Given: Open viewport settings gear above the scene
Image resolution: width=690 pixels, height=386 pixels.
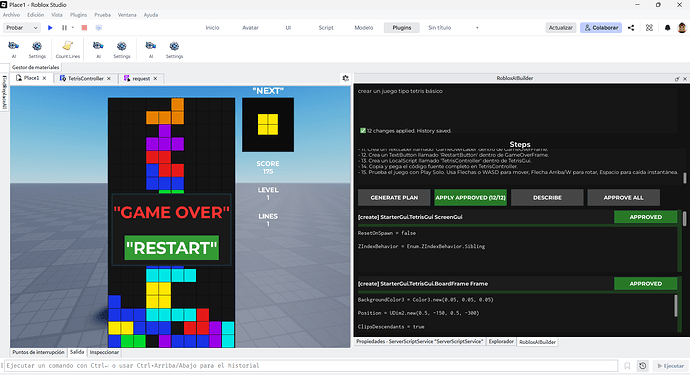Looking at the screenshot, I should click(345, 78).
